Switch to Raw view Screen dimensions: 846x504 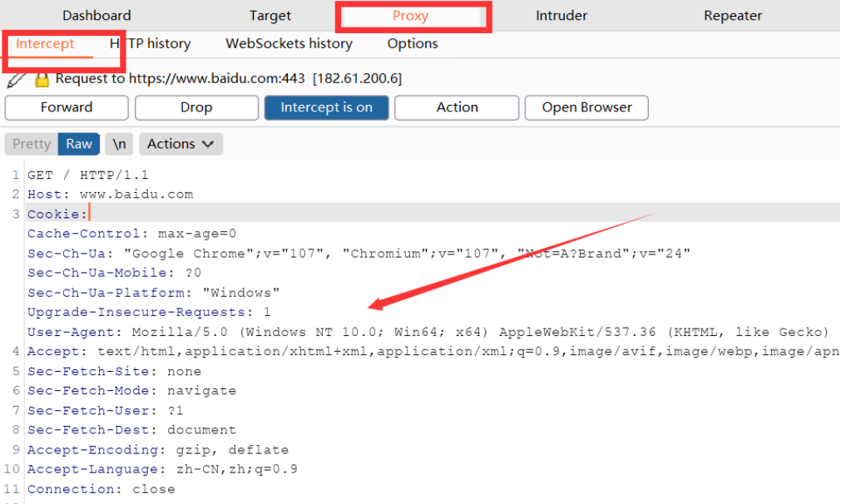[79, 144]
